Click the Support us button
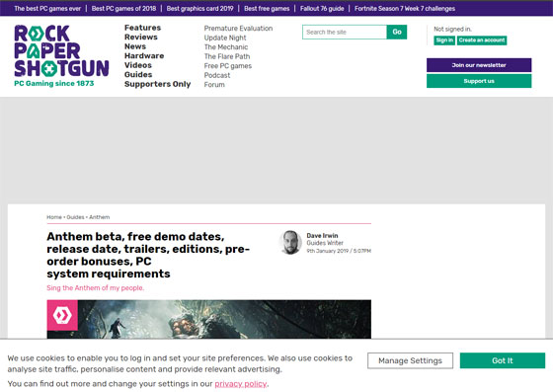 479,81
